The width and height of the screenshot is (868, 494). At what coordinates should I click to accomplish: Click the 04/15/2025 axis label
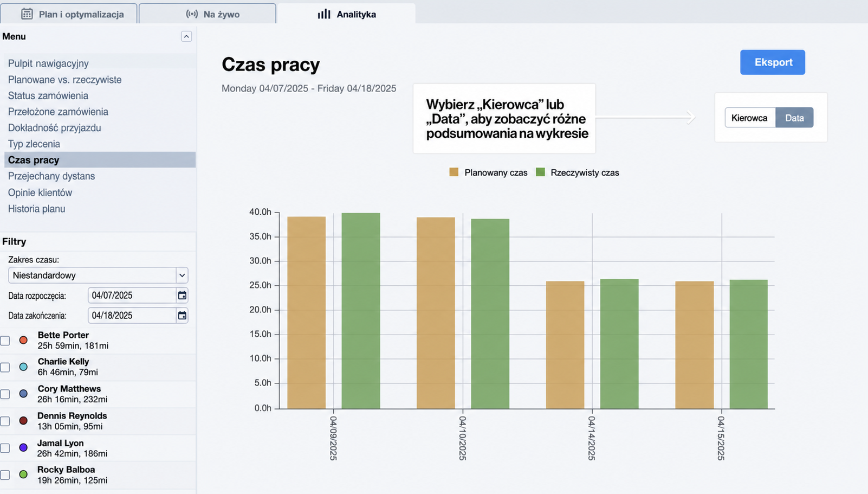(x=721, y=438)
